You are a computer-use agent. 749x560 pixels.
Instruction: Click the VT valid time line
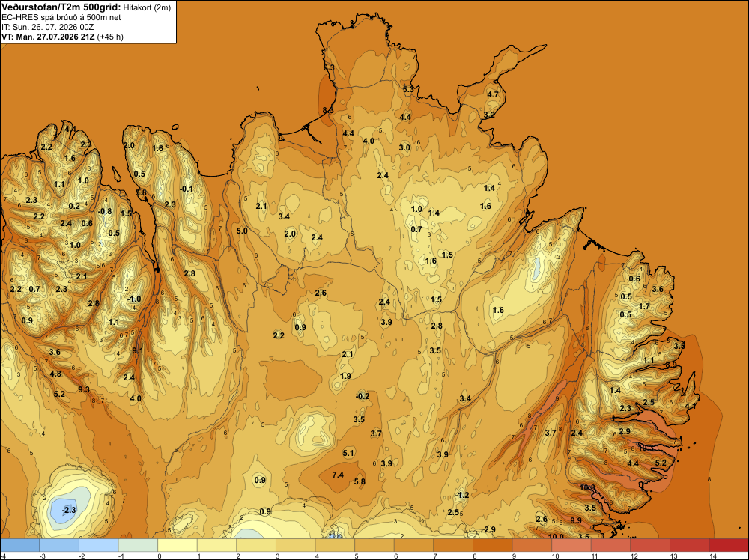pyautogui.click(x=62, y=37)
